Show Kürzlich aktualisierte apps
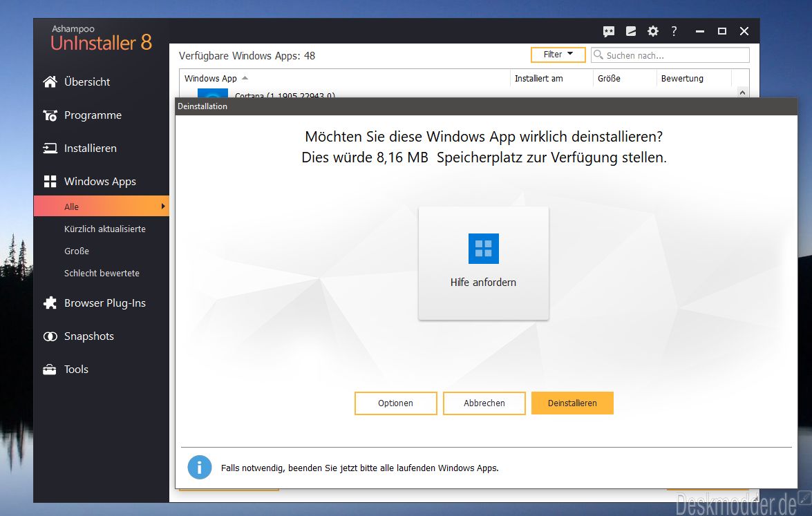 point(104,229)
